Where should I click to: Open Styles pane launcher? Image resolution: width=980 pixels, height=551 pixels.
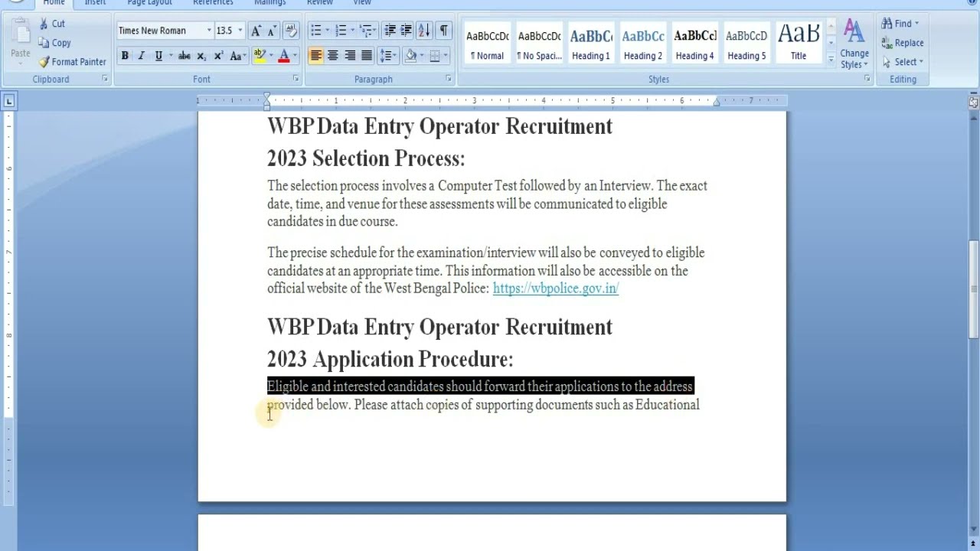pos(867,79)
